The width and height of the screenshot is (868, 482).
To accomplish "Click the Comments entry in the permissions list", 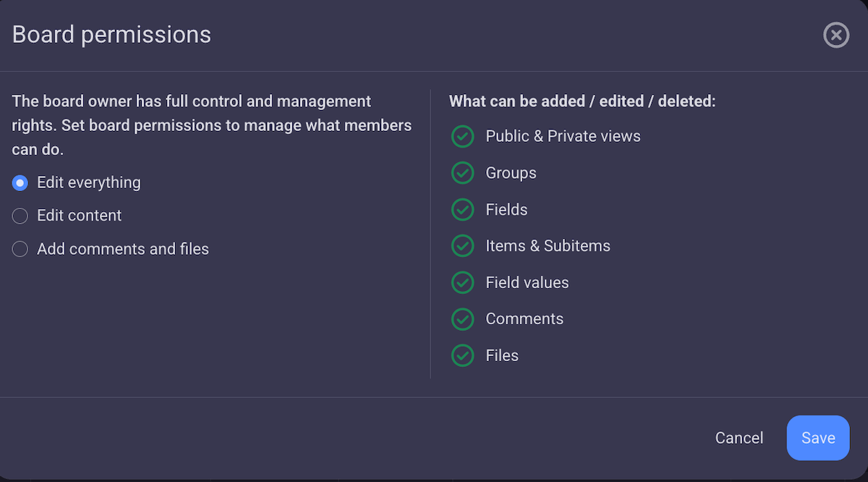I will (x=524, y=318).
